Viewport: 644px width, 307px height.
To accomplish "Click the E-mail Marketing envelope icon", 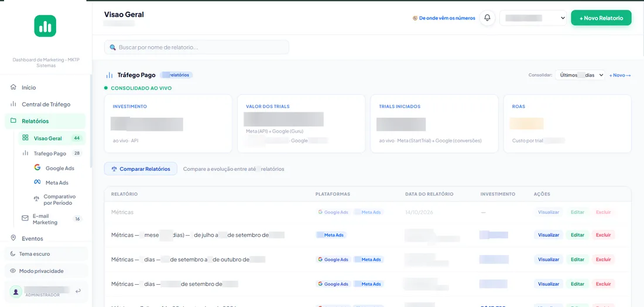I will click(x=25, y=218).
